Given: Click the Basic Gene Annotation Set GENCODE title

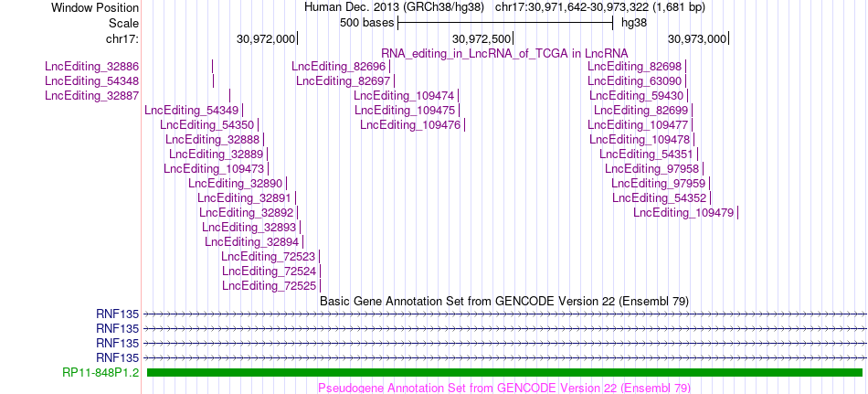Looking at the screenshot, I should (505, 301).
